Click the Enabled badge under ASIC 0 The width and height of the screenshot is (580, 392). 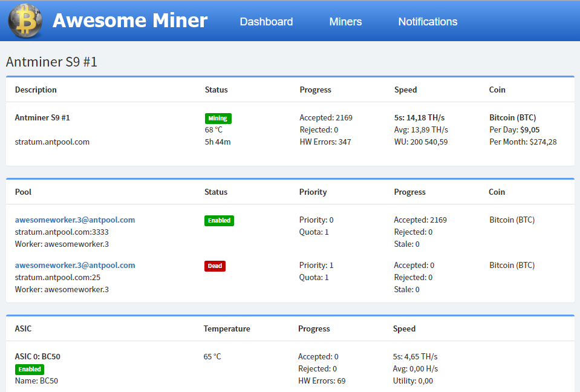pyautogui.click(x=29, y=369)
